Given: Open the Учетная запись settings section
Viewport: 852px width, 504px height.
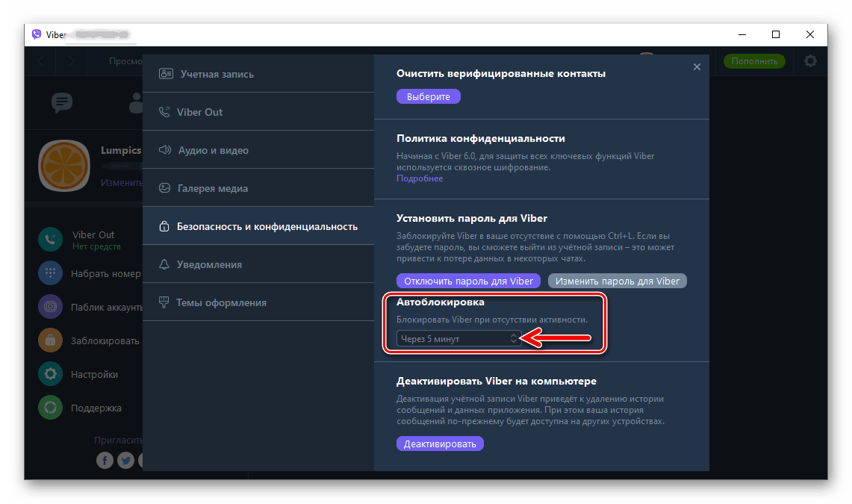Looking at the screenshot, I should pyautogui.click(x=258, y=74).
